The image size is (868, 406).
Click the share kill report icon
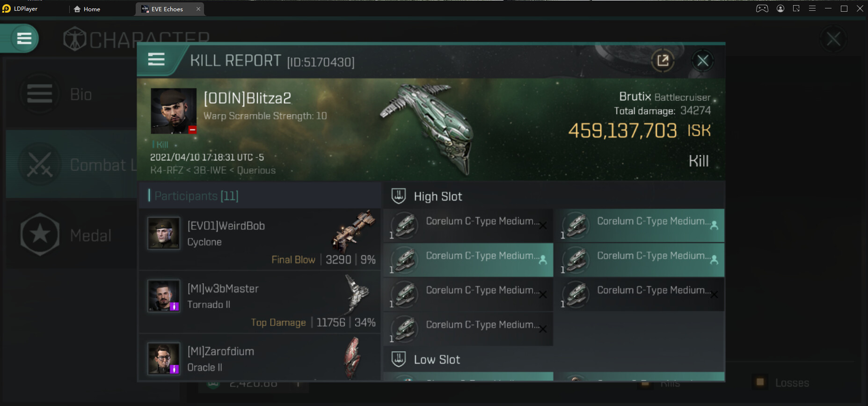coord(663,60)
